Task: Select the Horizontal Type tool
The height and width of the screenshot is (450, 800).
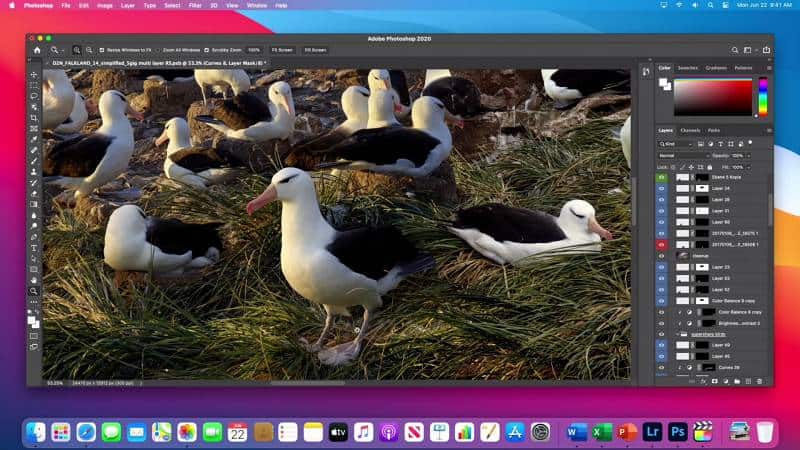Action: [34, 248]
